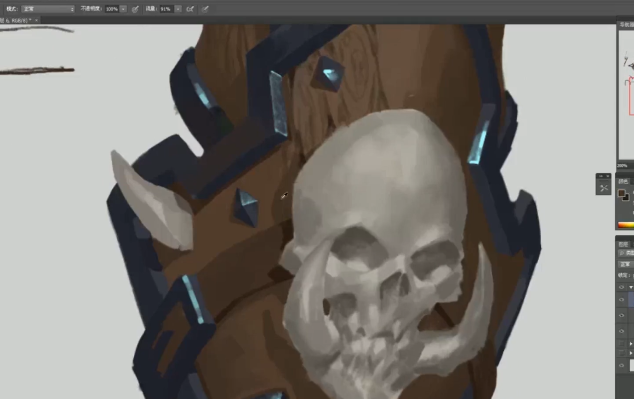Hide the expanded group via its eye icon

[x=622, y=287]
